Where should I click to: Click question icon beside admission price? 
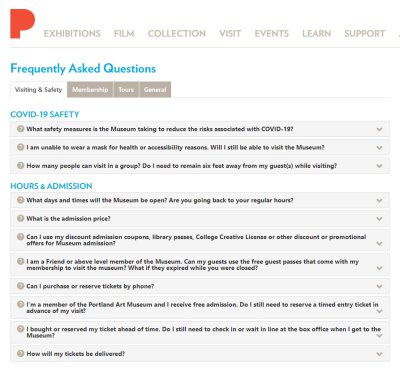[20, 218]
